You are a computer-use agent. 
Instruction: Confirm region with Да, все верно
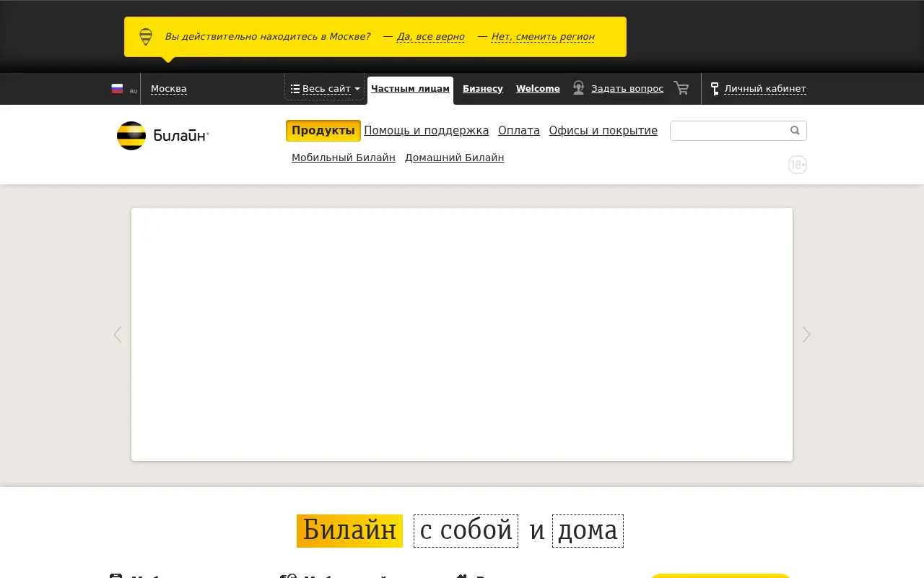(x=431, y=37)
